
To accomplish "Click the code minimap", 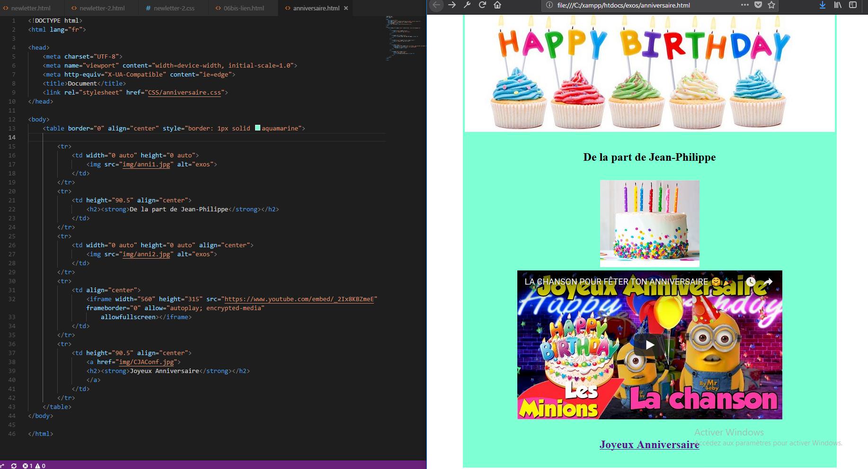I will point(406,38).
